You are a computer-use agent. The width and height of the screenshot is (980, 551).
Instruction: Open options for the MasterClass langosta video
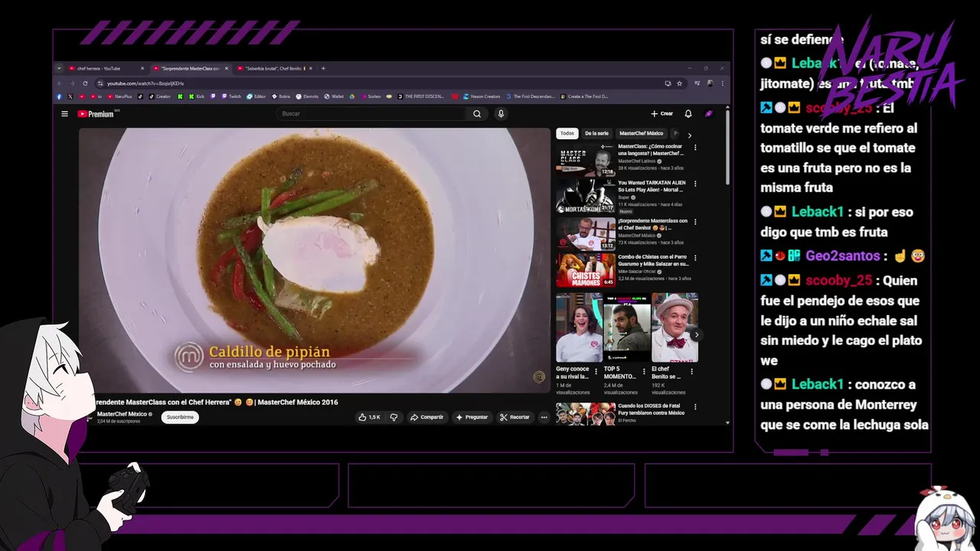click(x=695, y=147)
